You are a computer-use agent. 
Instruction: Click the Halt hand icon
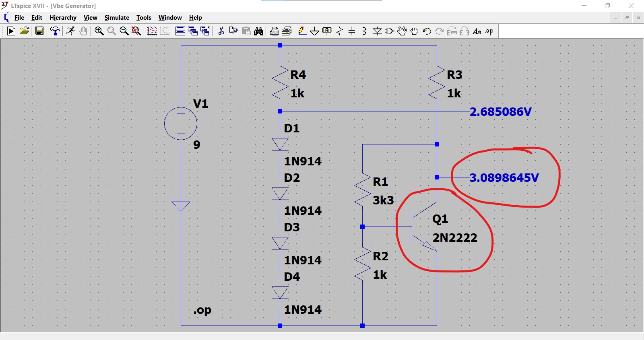(x=83, y=31)
